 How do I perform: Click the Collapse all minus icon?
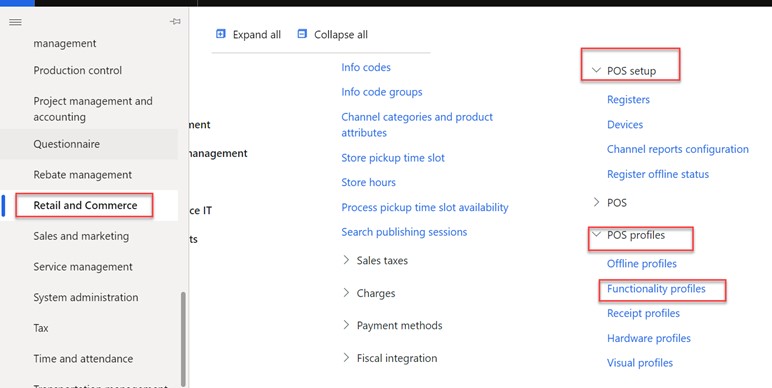pos(302,34)
